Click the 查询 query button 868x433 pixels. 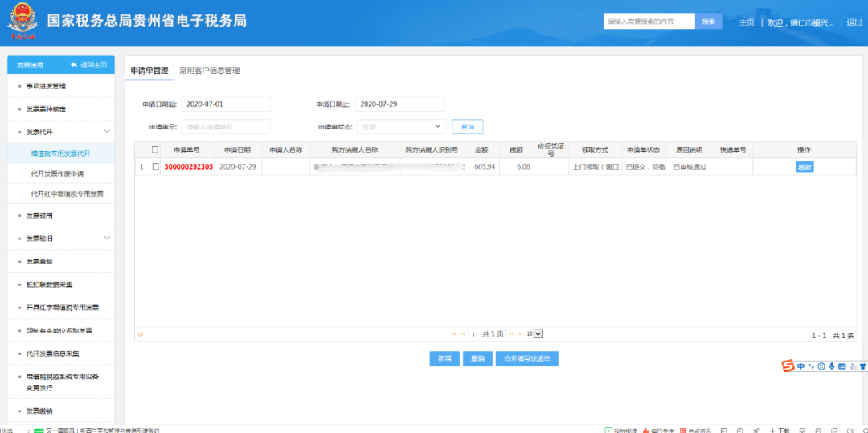[468, 127]
